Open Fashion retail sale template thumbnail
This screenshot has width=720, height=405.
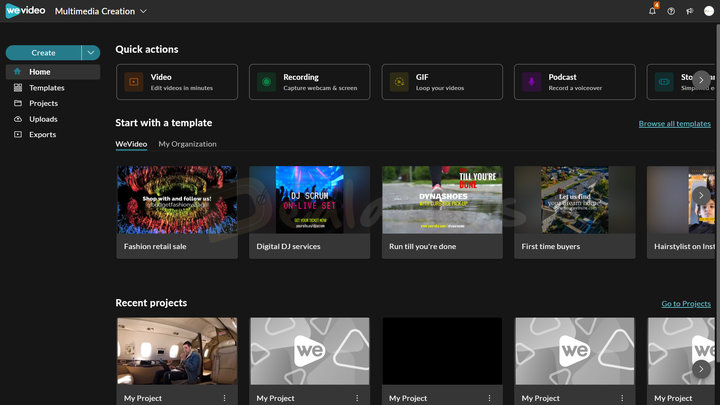(x=177, y=200)
